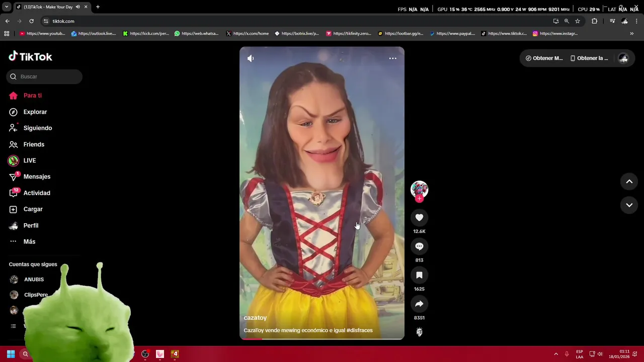Open the ANUBIS followed account
This screenshot has width=644, height=362.
pos(27,280)
